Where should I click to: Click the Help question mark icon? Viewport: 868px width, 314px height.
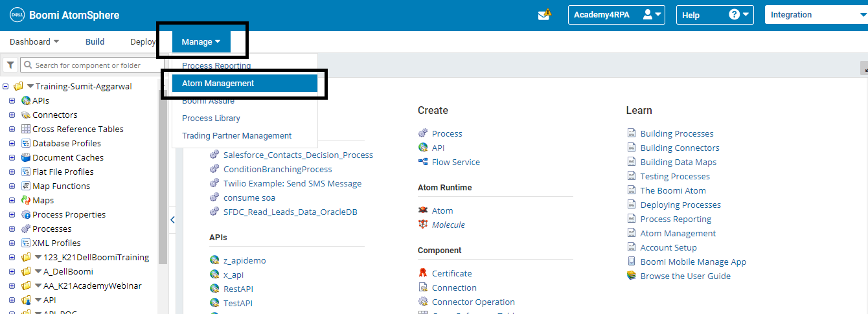734,14
